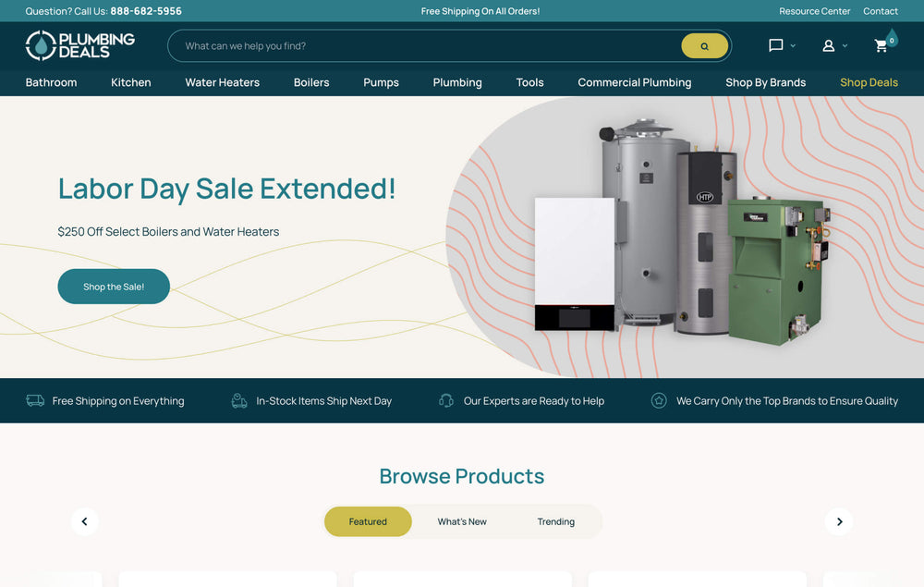Viewport: 924px width, 587px height.
Task: Switch to the Trending tab
Action: (555, 521)
